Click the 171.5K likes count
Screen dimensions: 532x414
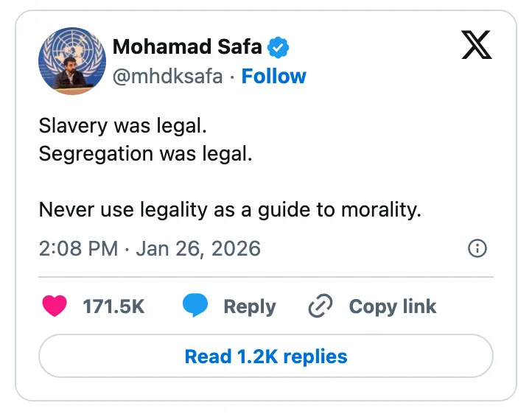click(x=113, y=306)
